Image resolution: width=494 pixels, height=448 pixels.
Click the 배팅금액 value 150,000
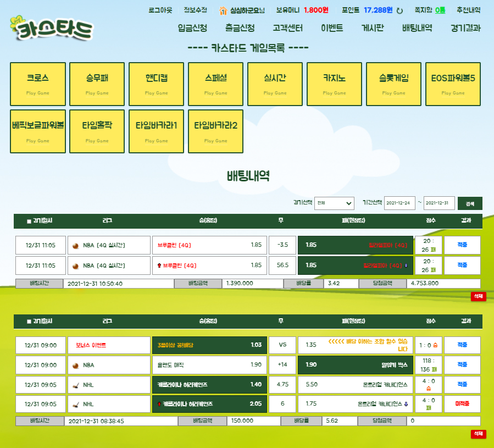[254, 421]
